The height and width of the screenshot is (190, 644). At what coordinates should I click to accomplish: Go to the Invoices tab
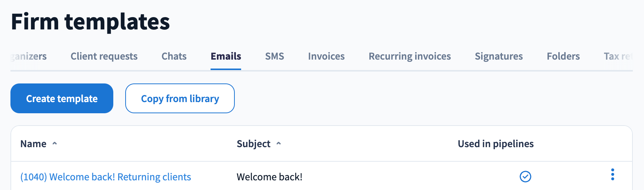326,56
